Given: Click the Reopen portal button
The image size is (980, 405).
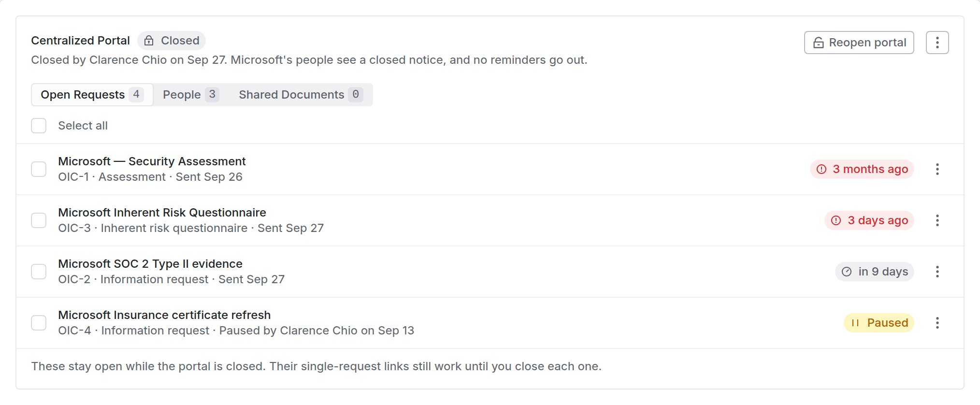Looking at the screenshot, I should click(x=859, y=43).
